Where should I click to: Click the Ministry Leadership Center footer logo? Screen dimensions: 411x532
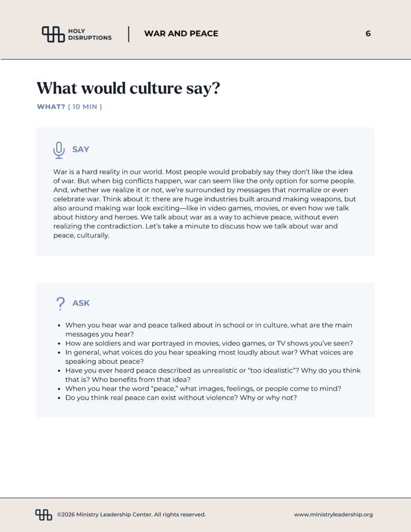pyautogui.click(x=44, y=514)
